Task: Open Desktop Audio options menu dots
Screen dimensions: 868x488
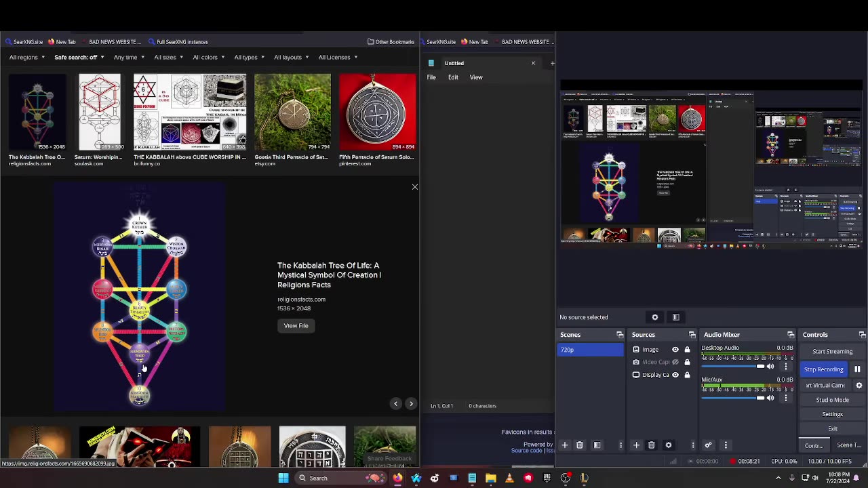Action: [786, 367]
